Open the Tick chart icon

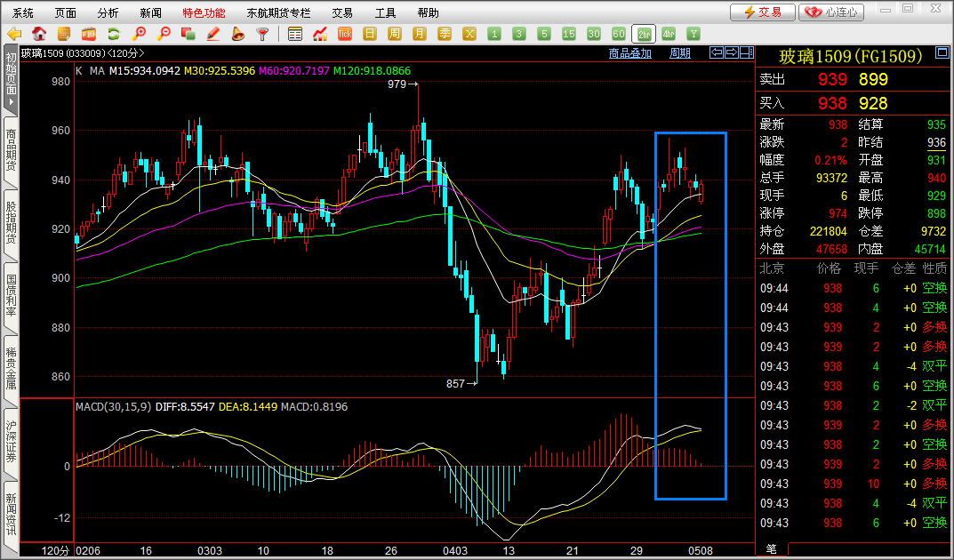[x=345, y=34]
